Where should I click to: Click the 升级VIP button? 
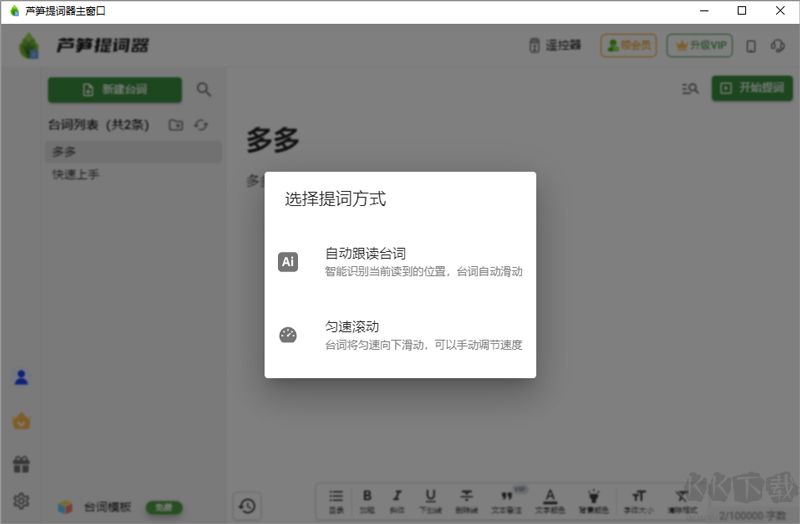point(699,45)
